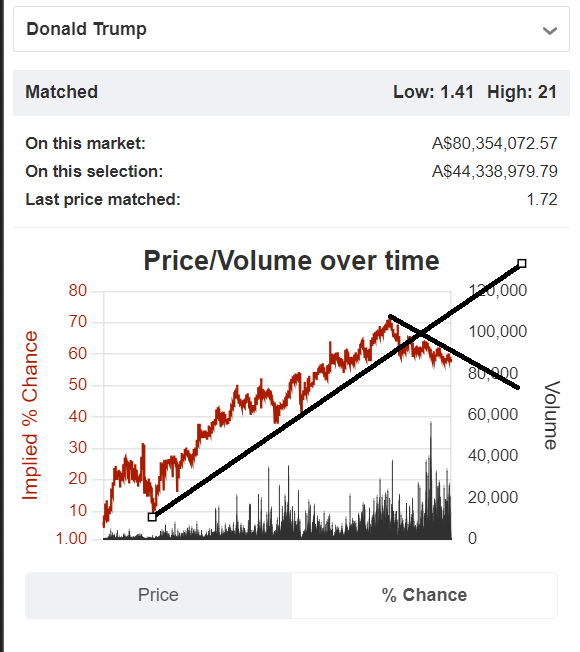Select the square handle at trendline bottom end
The image size is (580, 652).
[152, 517]
